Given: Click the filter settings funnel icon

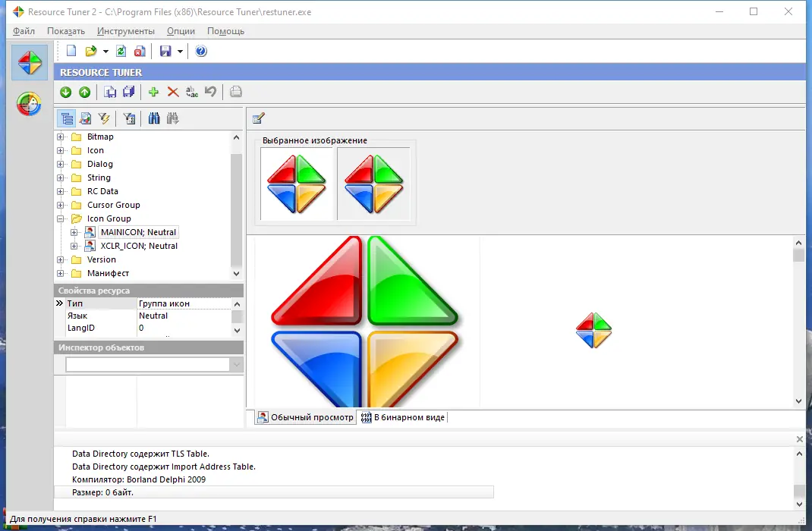Looking at the screenshot, I should [x=129, y=118].
